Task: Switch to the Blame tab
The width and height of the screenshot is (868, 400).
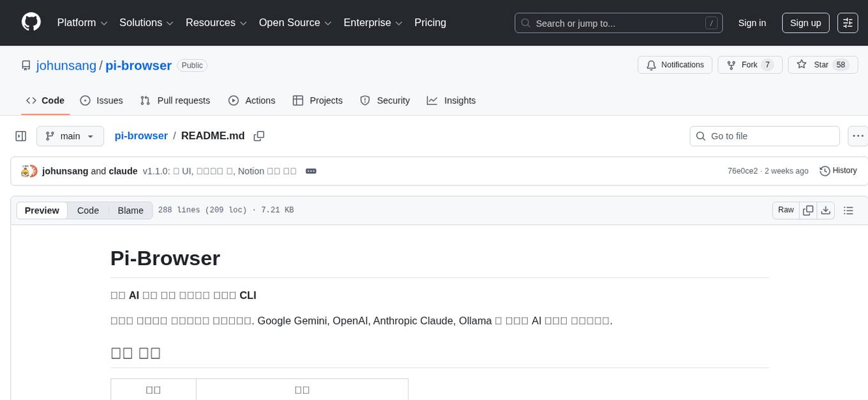Action: 130,210
